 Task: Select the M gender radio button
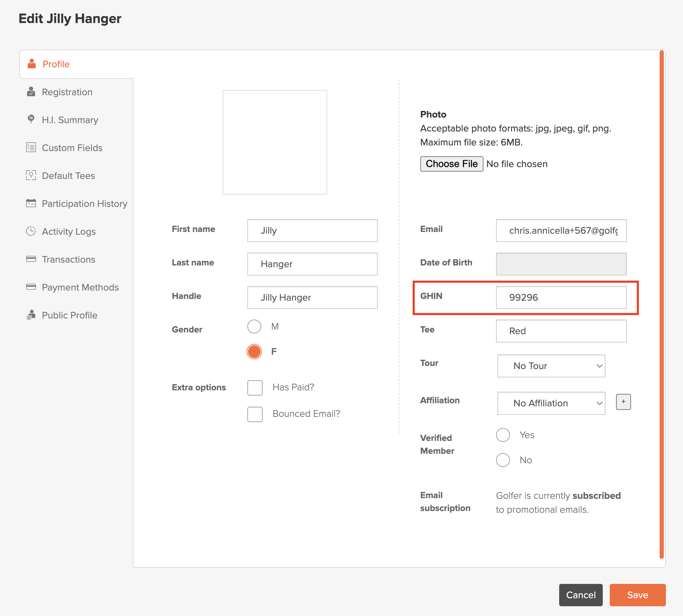(x=254, y=326)
